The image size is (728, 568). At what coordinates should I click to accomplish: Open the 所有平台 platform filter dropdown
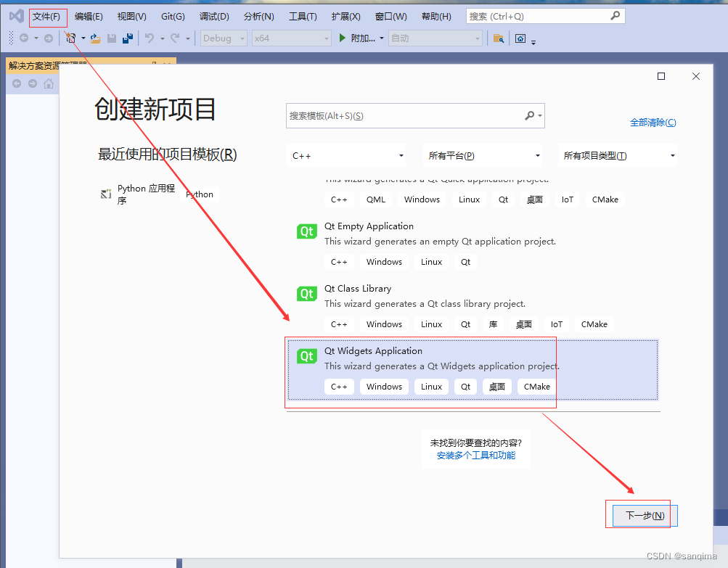pyautogui.click(x=483, y=156)
